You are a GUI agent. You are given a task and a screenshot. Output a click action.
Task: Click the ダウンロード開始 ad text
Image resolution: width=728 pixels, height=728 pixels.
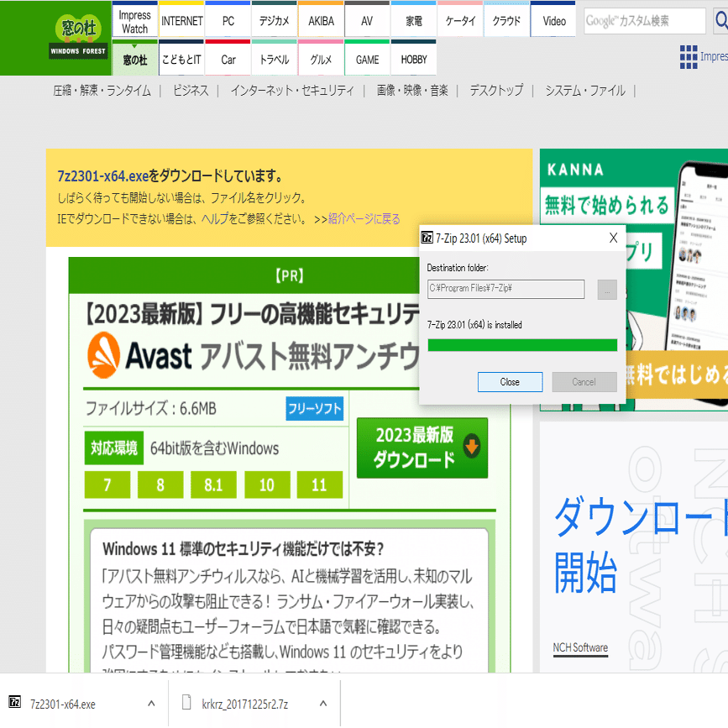tap(642, 544)
